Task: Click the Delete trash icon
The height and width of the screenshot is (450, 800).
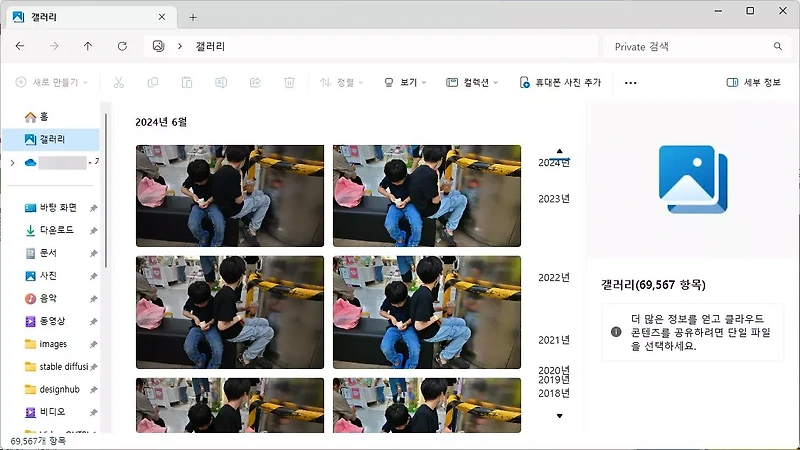Action: pyautogui.click(x=289, y=82)
